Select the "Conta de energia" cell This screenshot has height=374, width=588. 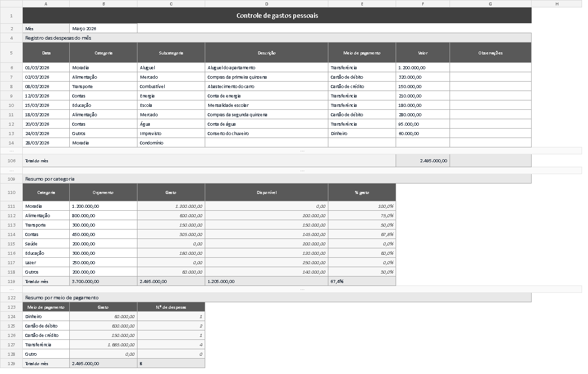click(266, 95)
